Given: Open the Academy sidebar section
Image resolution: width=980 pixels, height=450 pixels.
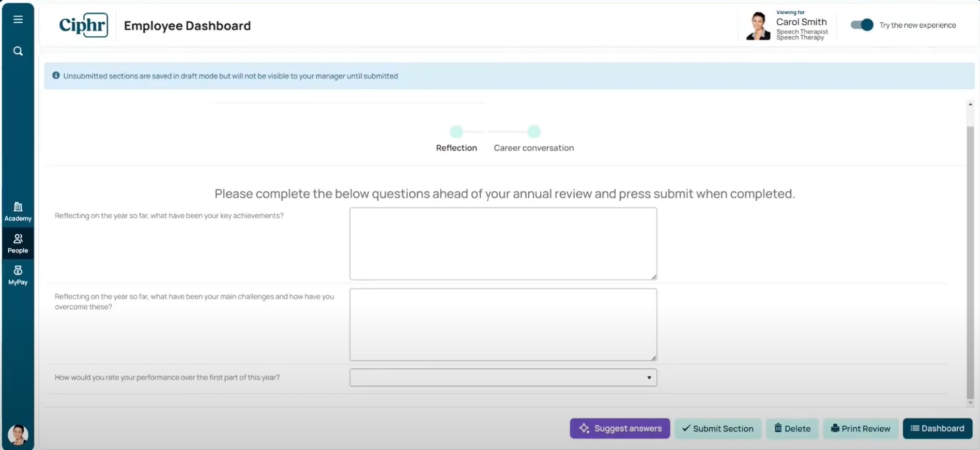Looking at the screenshot, I should [x=18, y=212].
